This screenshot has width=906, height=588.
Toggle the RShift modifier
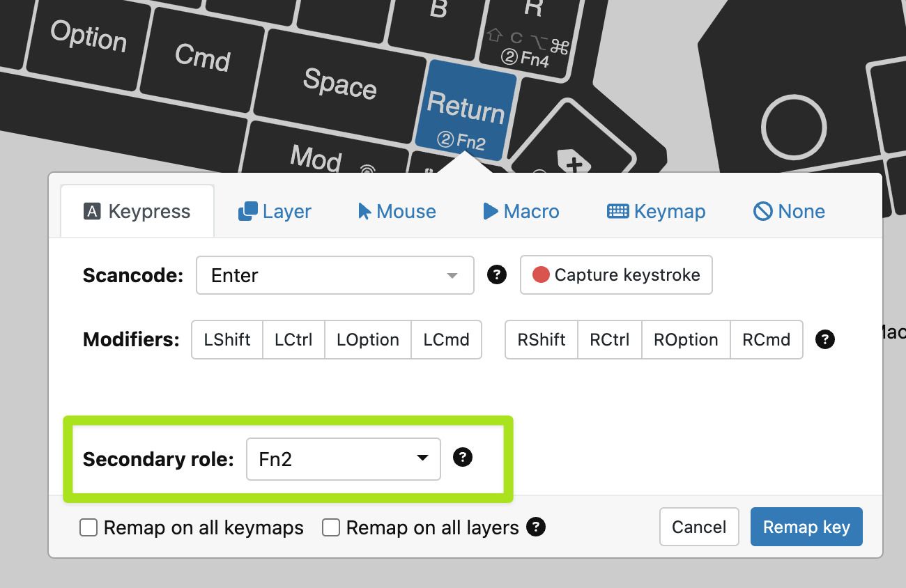pyautogui.click(x=542, y=339)
